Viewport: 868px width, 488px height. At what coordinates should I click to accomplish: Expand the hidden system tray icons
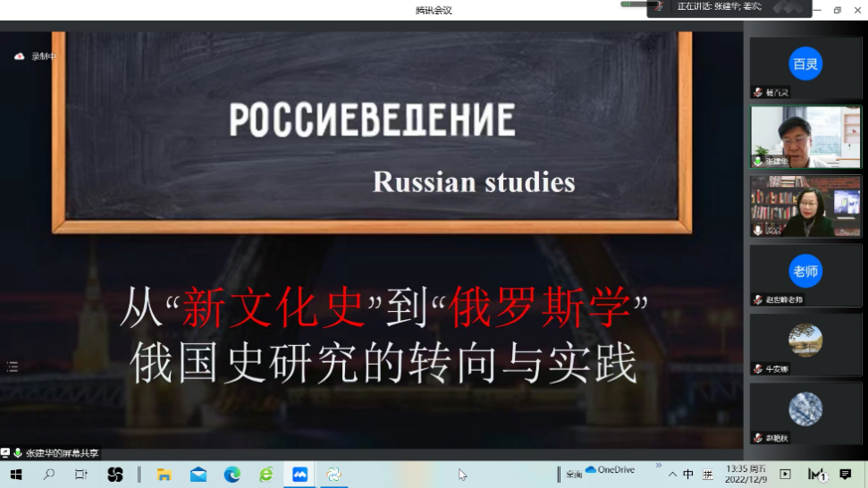click(672, 475)
